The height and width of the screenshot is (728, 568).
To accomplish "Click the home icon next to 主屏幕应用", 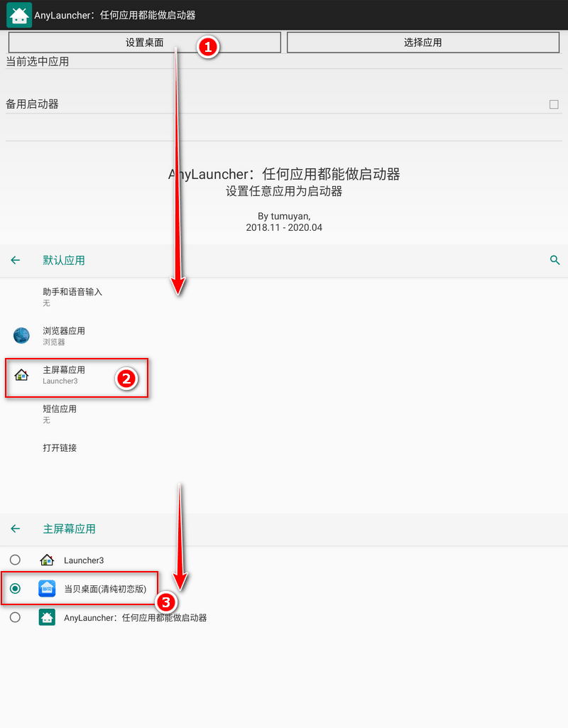I will coord(21,374).
